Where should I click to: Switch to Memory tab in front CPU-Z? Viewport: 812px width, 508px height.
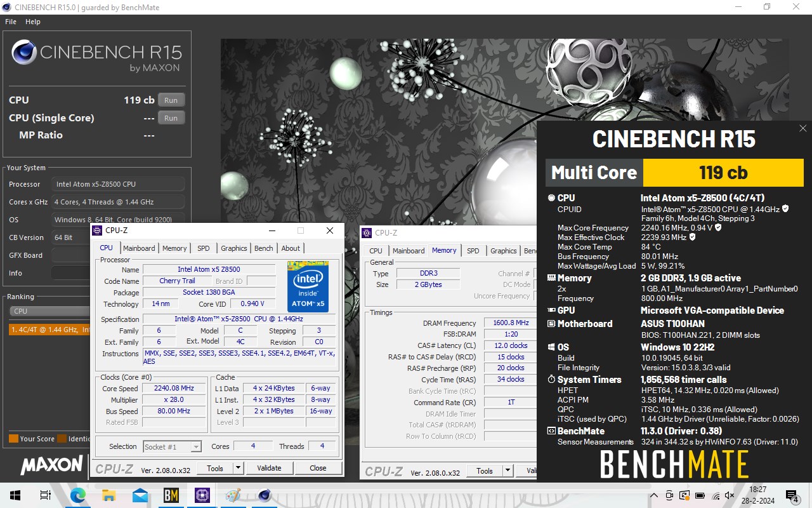(174, 248)
